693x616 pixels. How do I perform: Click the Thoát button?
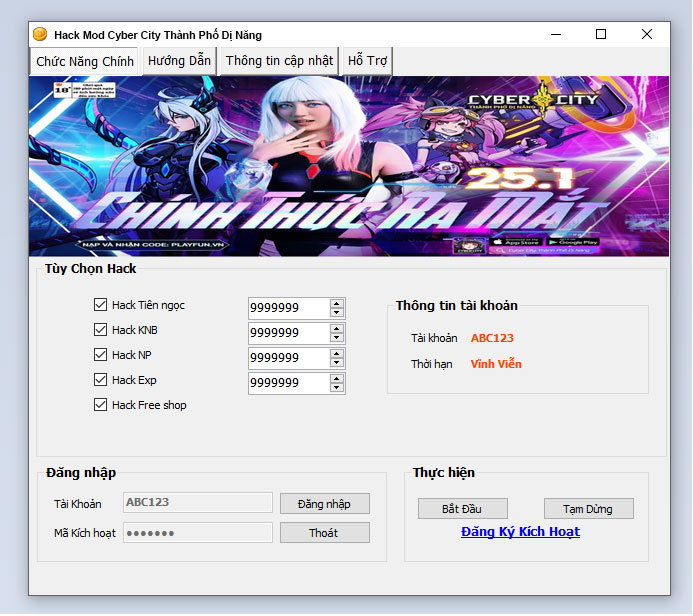pos(324,533)
